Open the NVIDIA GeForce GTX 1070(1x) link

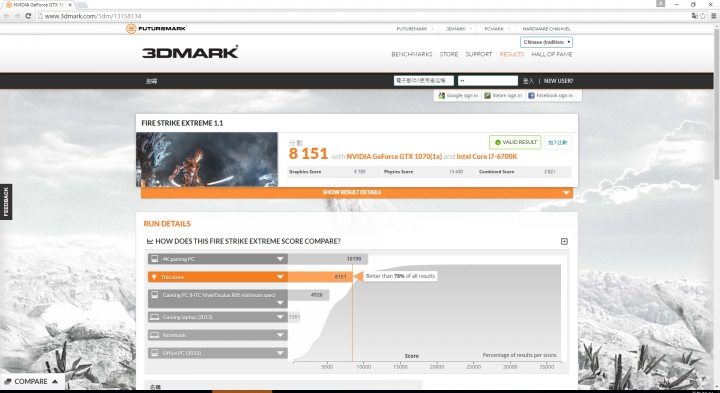(x=394, y=157)
